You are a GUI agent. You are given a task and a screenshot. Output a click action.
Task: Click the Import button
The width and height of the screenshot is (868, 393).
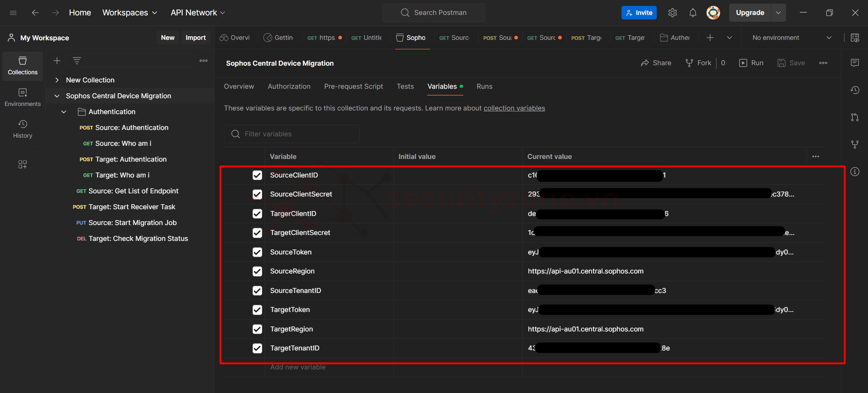(x=195, y=38)
